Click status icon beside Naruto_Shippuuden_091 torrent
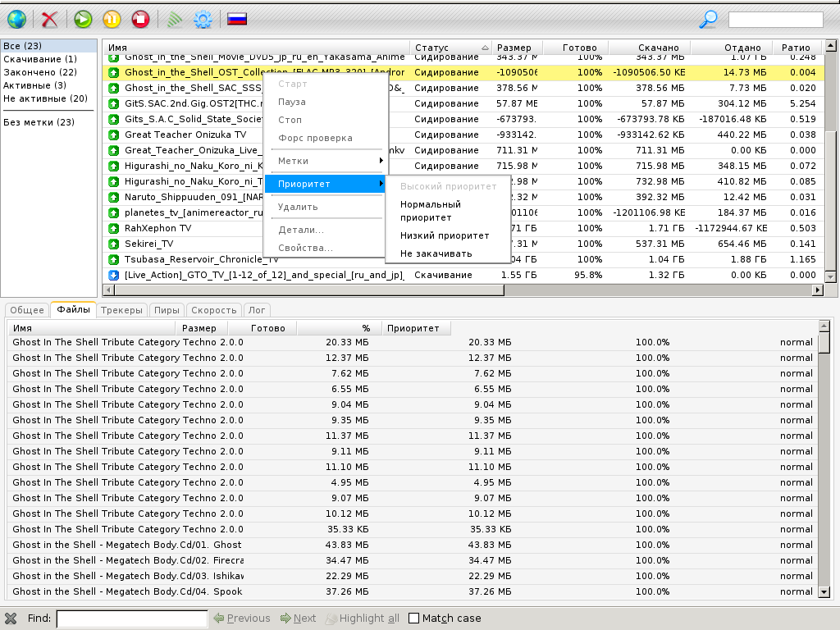This screenshot has width=840, height=630. click(113, 198)
